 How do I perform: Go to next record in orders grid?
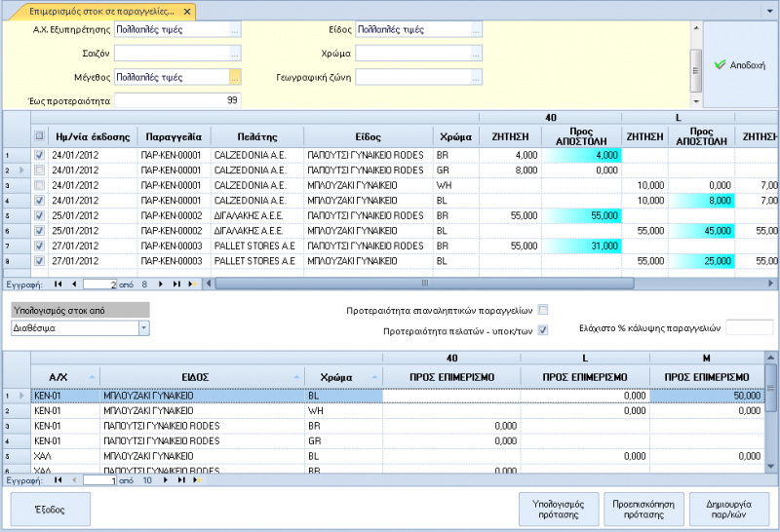(160, 284)
